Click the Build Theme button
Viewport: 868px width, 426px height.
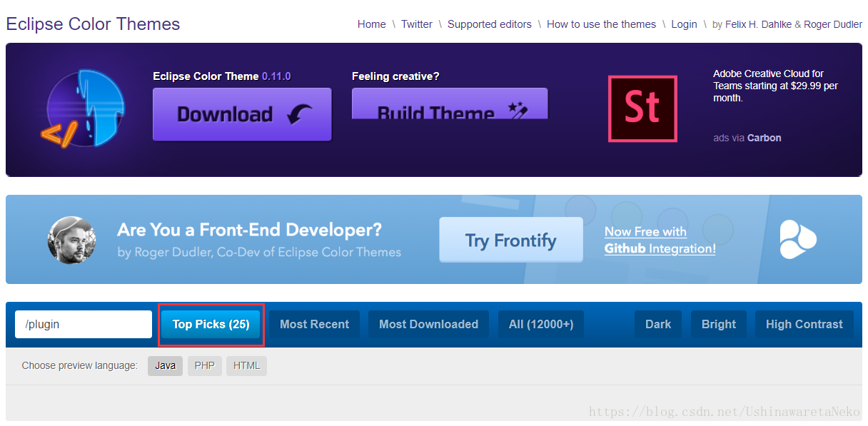[x=450, y=104]
